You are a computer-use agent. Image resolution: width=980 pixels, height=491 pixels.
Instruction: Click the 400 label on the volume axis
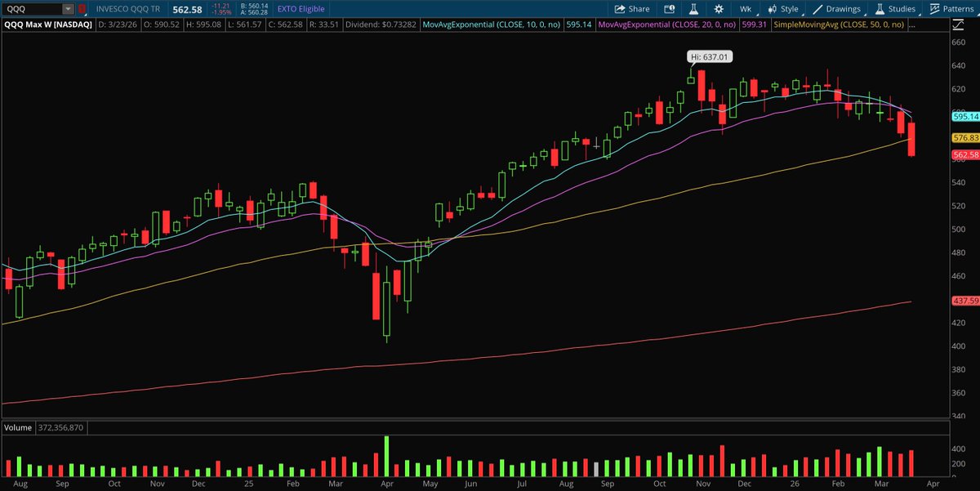coord(960,448)
